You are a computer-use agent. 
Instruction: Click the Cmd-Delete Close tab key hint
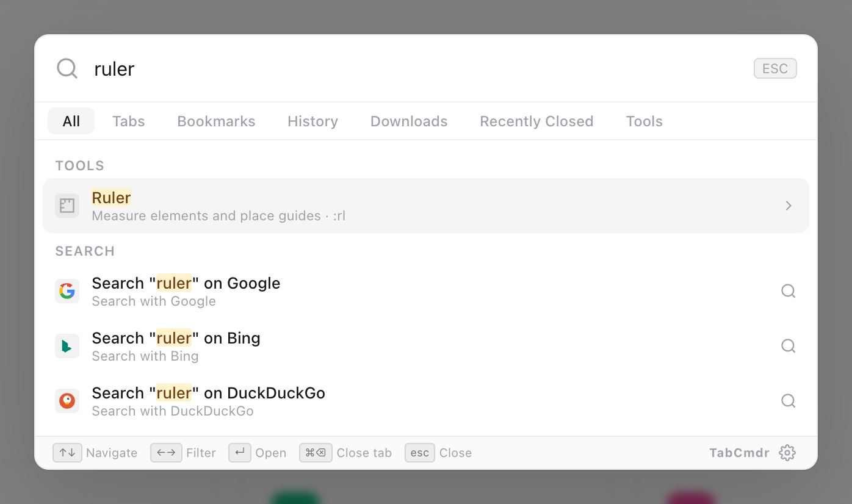pyautogui.click(x=316, y=453)
